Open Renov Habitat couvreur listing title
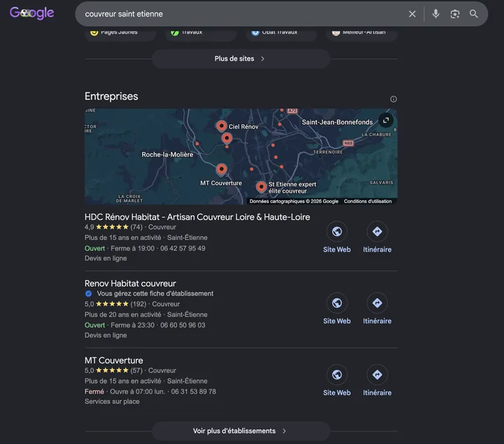 [130, 283]
